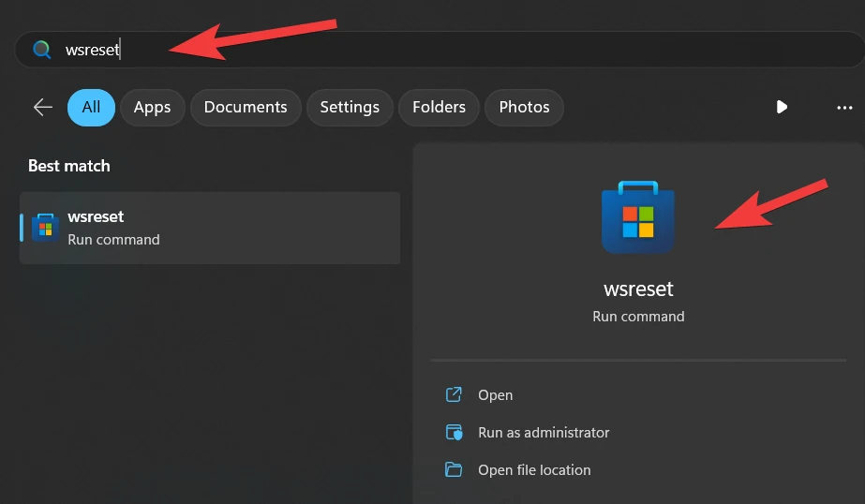Viewport: 865px width, 504px height.
Task: Click the Run as administrator shield icon
Action: tap(454, 432)
